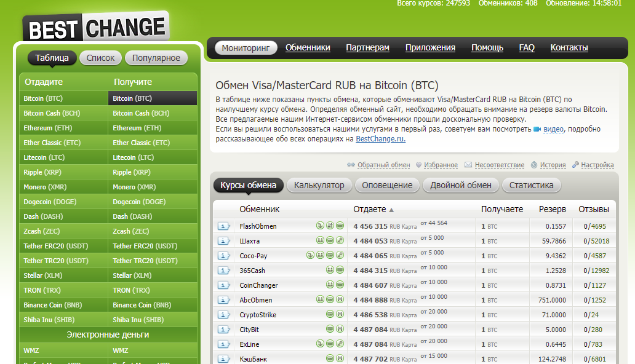Click curved-arrow icon in ExLine row
The width and height of the screenshot is (635, 364).
[x=320, y=344]
